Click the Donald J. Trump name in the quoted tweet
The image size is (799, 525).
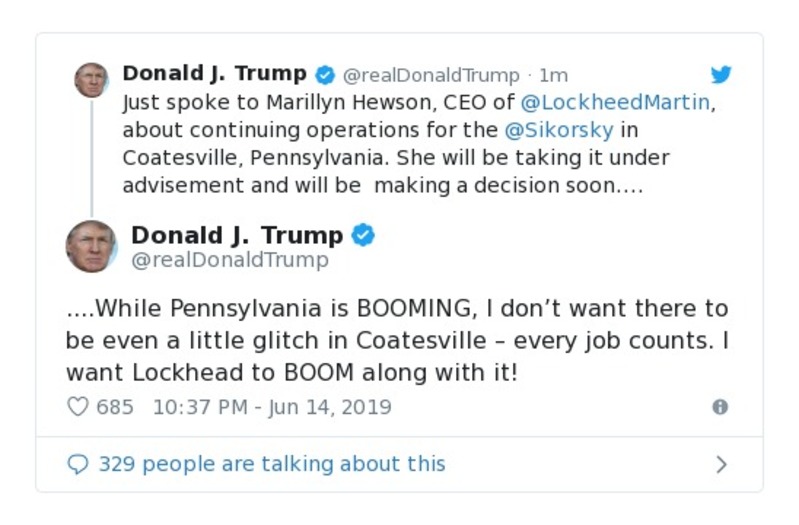click(214, 73)
